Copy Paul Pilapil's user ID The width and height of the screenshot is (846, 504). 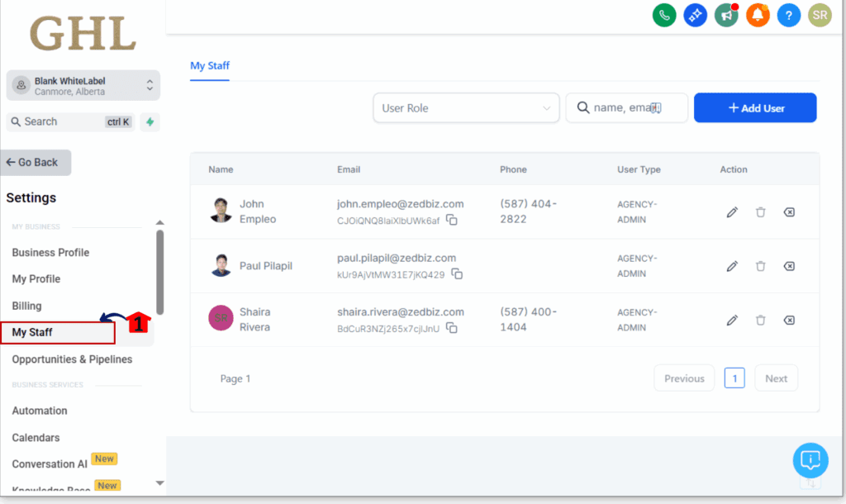[457, 274]
